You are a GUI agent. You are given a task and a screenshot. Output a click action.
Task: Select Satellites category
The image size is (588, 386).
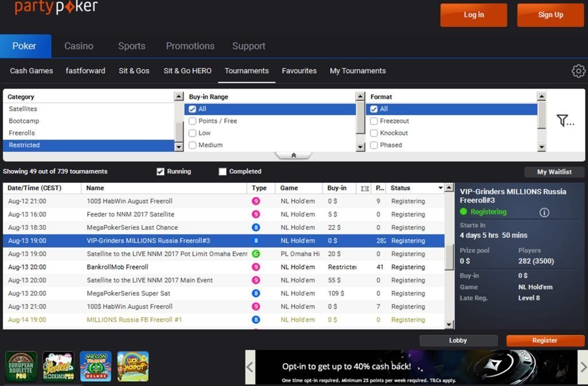point(88,109)
